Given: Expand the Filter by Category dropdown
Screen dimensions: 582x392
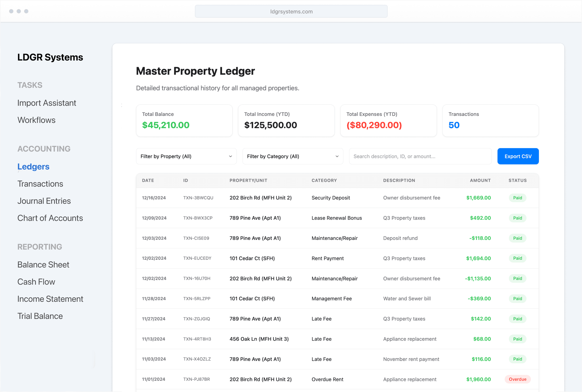Looking at the screenshot, I should tap(293, 156).
